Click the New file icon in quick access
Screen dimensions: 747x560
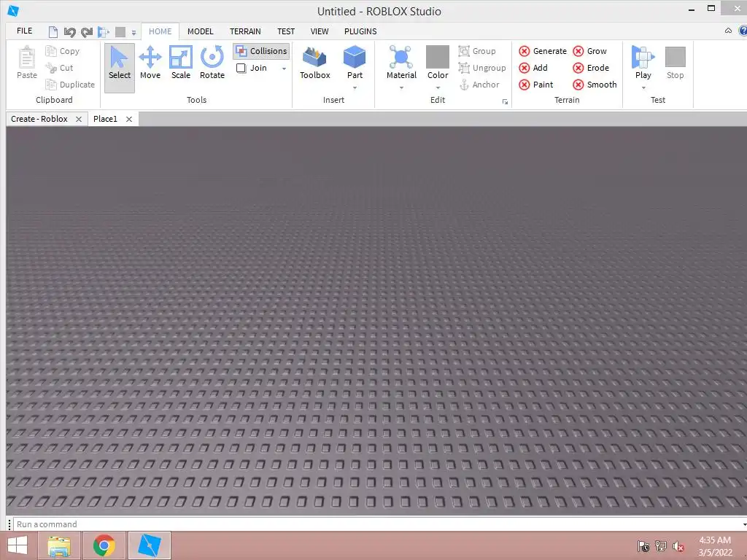point(53,32)
